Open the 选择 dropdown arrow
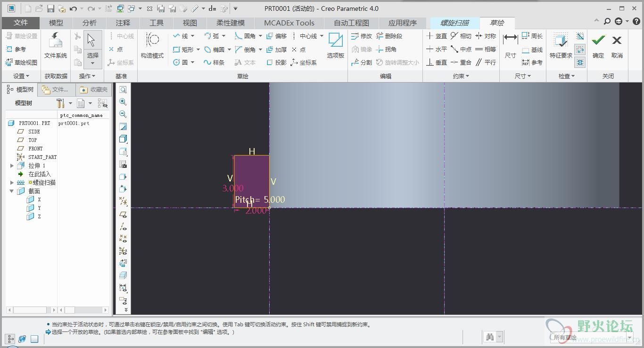 click(92, 63)
